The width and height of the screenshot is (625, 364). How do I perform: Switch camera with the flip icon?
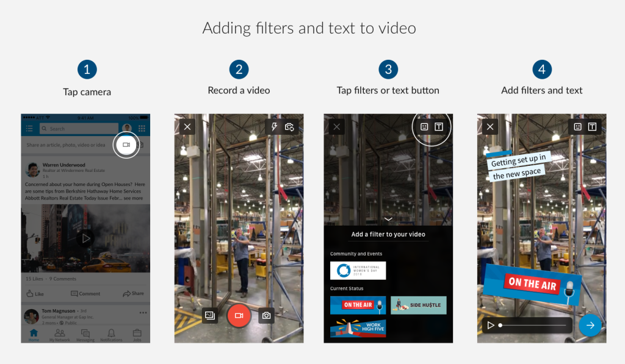[289, 127]
